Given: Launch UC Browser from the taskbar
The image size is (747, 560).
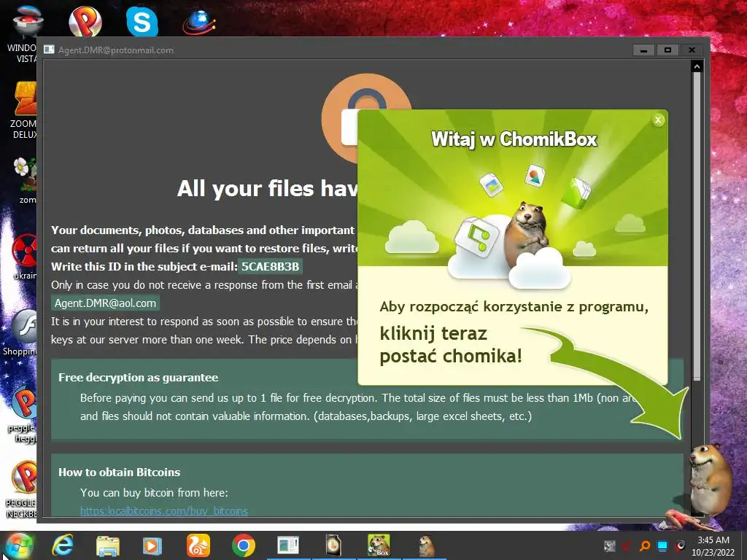Looking at the screenshot, I should [x=198, y=545].
